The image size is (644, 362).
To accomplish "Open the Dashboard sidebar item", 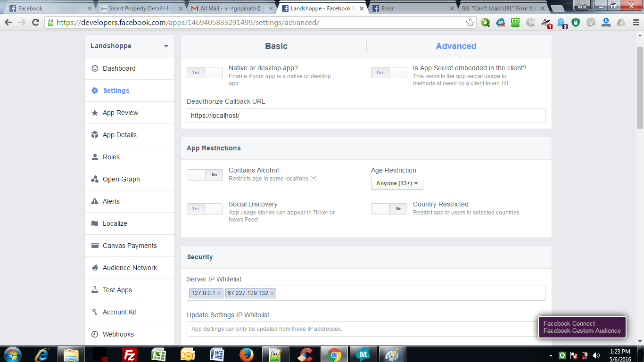I will click(130, 68).
